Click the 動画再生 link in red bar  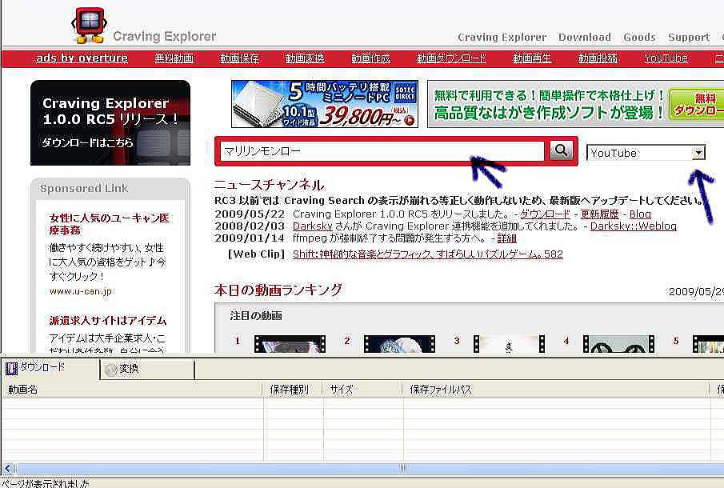tap(532, 58)
